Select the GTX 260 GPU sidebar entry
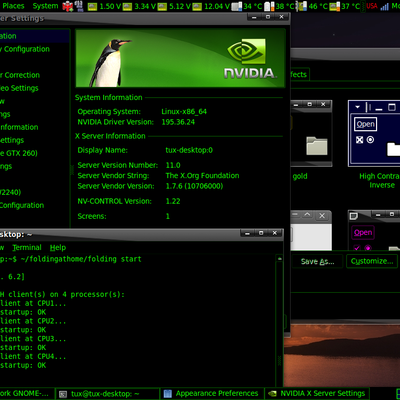The height and width of the screenshot is (400, 400). pyautogui.click(x=35, y=153)
